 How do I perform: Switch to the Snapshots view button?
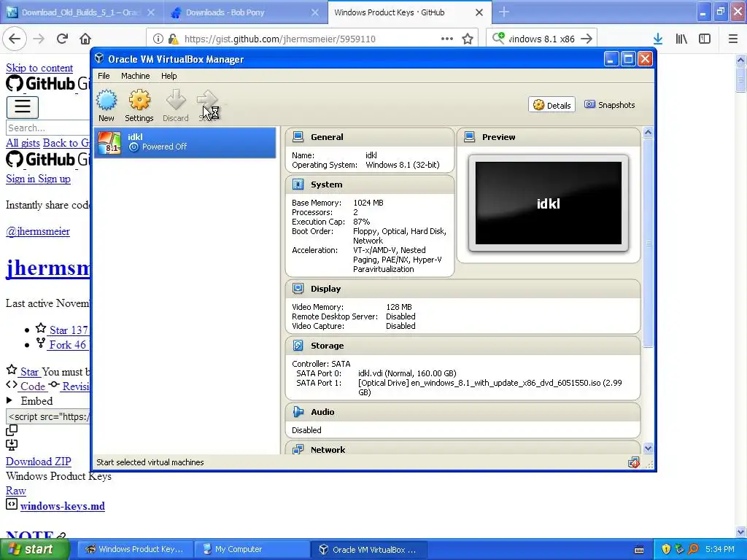coord(610,105)
